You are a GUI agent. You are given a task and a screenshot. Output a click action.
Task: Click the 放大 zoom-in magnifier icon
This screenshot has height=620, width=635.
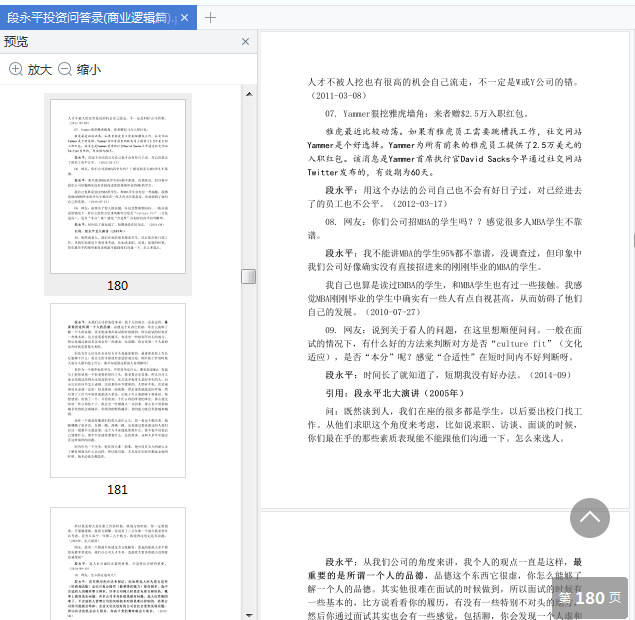pos(16,69)
